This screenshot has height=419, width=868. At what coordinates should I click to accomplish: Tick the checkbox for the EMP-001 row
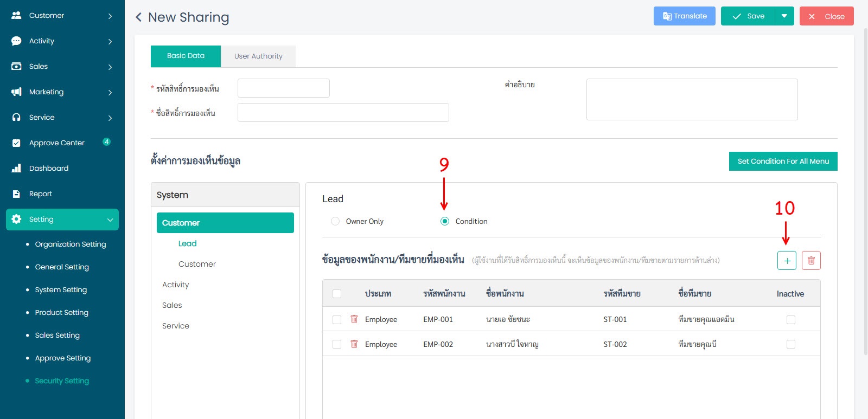(x=337, y=320)
